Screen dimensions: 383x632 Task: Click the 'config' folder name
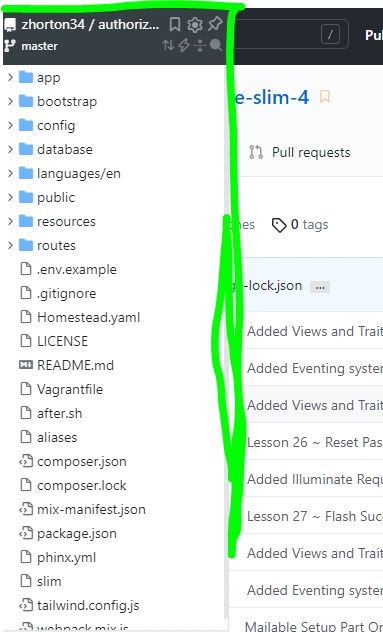click(x=56, y=125)
